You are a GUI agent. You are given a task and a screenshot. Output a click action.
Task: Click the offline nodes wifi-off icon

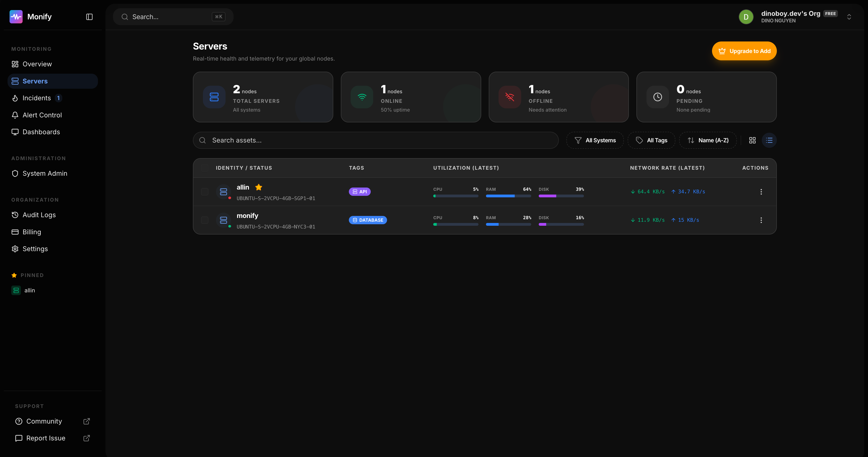coord(510,97)
